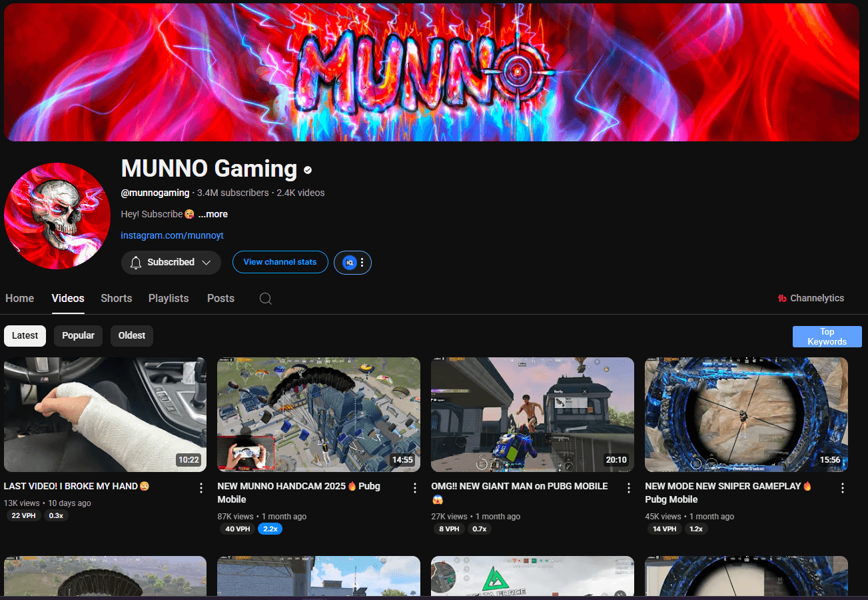Open the MUNNO skull profile avatar
The image size is (868, 600).
57,216
